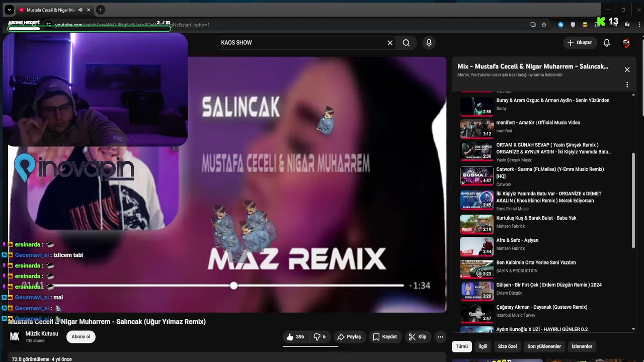This screenshot has height=362, width=644.
Task: Open browser profile avatar in toolbar
Action: click(627, 25)
